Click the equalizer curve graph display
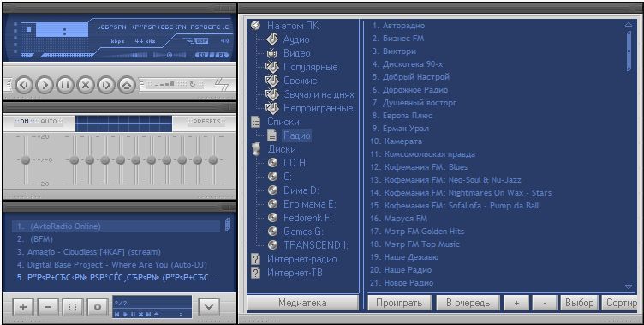This screenshot has height=325, width=644. (x=123, y=123)
